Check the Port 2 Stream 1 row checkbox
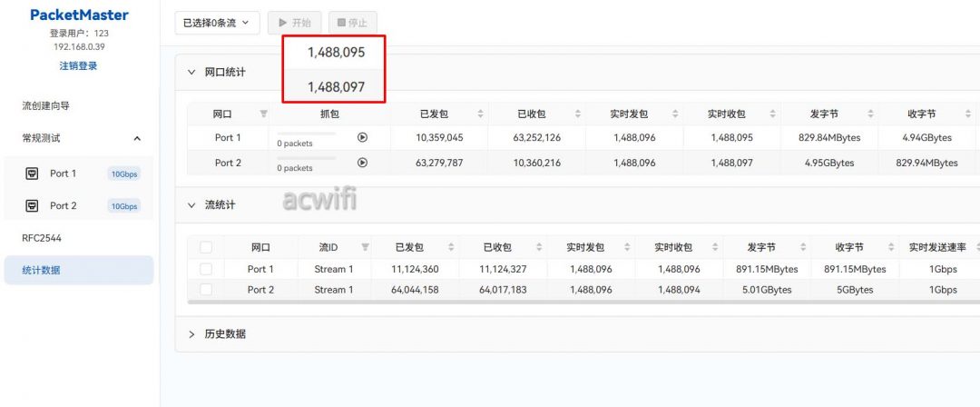This screenshot has width=980, height=407. coord(206,290)
